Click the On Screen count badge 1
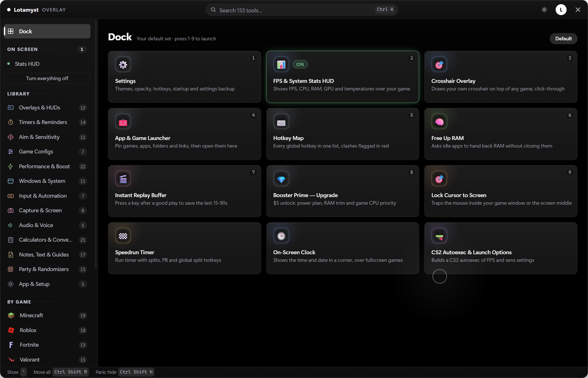This screenshot has height=378, width=588. 82,49
